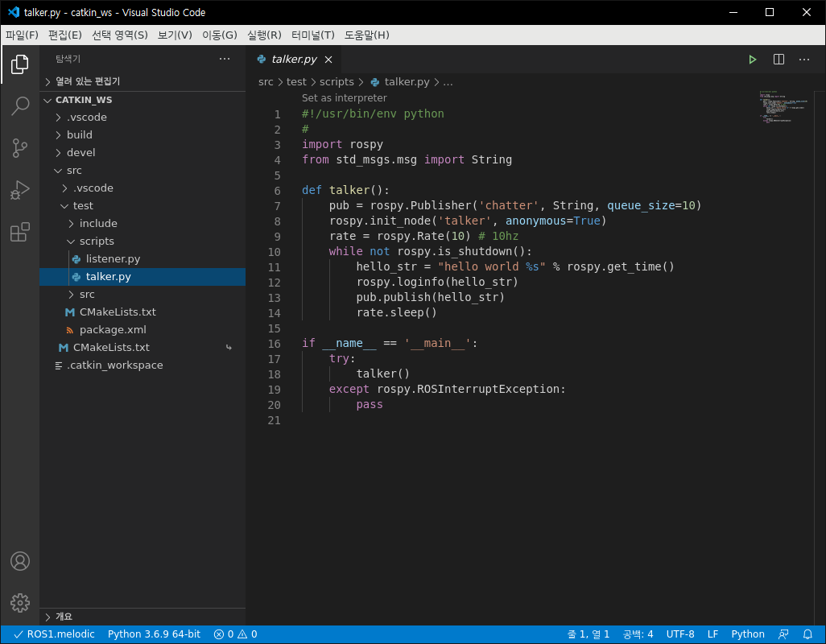Viewport: 826px width, 644px height.
Task: Change end of line sequence LF
Action: 712,634
